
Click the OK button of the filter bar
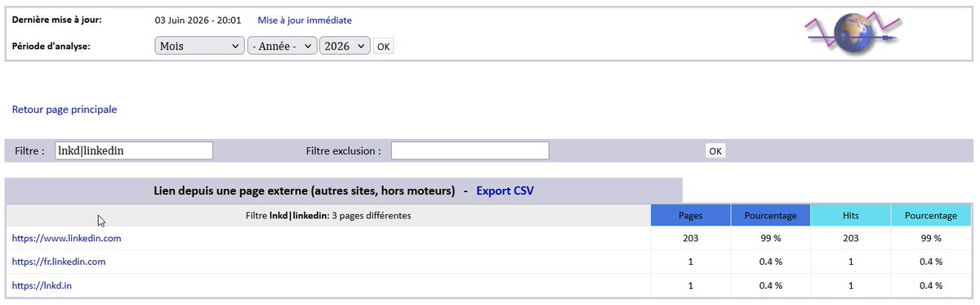[x=715, y=151]
